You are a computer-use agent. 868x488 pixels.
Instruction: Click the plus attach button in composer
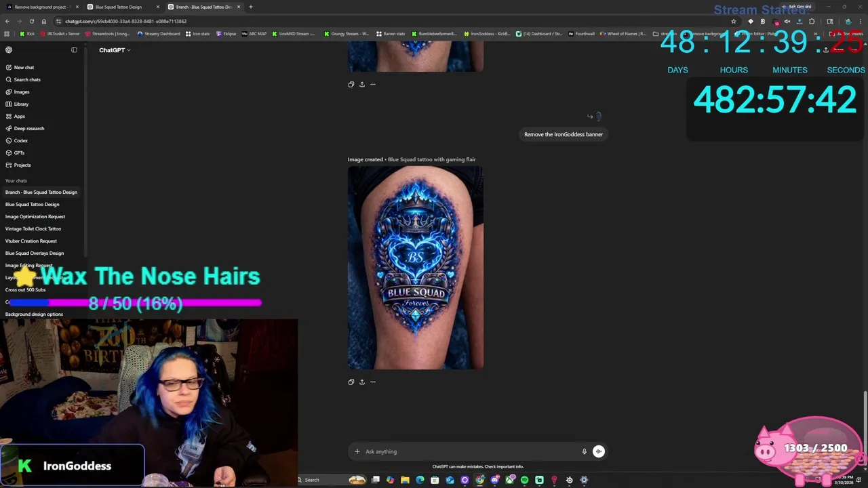pyautogui.click(x=357, y=451)
